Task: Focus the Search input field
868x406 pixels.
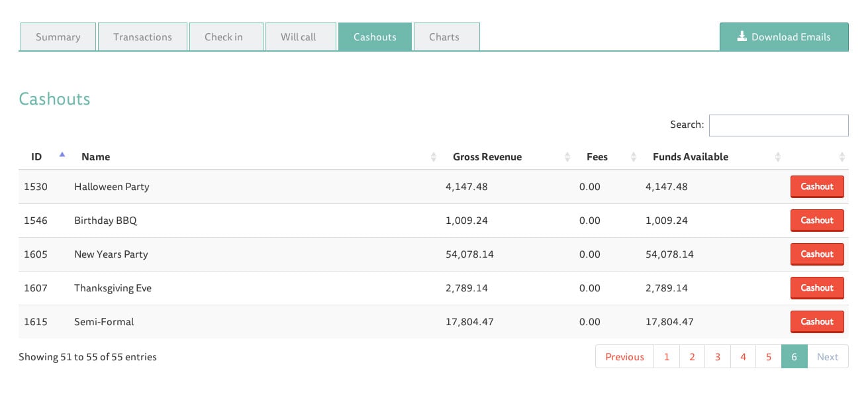Action: pos(778,125)
